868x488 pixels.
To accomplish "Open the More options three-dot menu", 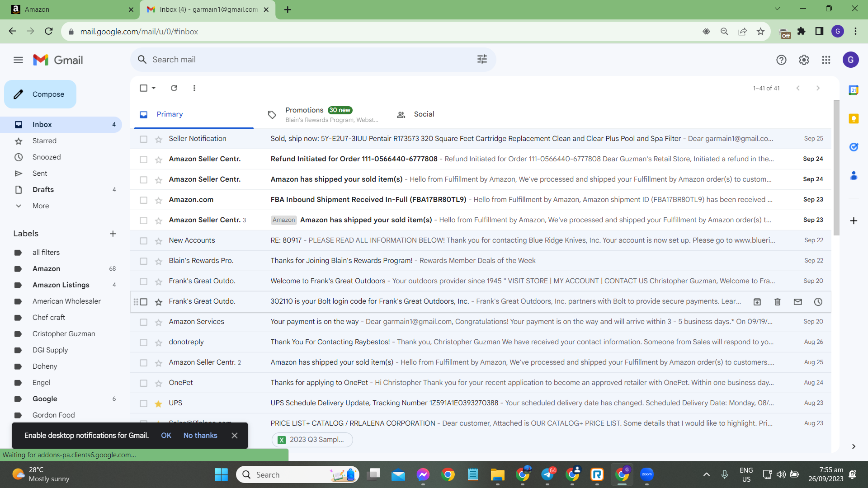I will (x=194, y=88).
